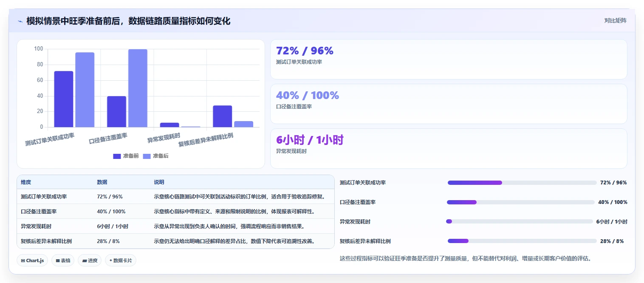This screenshot has width=644, height=283.
Task: Click the 复核后差异未解释比例 progress bar
Action: [522, 241]
